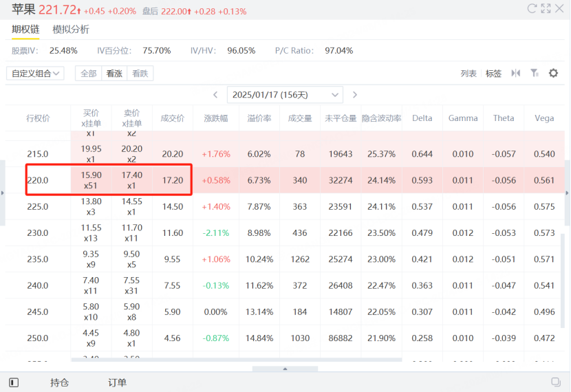Toggle the sidebar panel icon at bottom left
The height and width of the screenshot is (392, 571).
coord(14,382)
